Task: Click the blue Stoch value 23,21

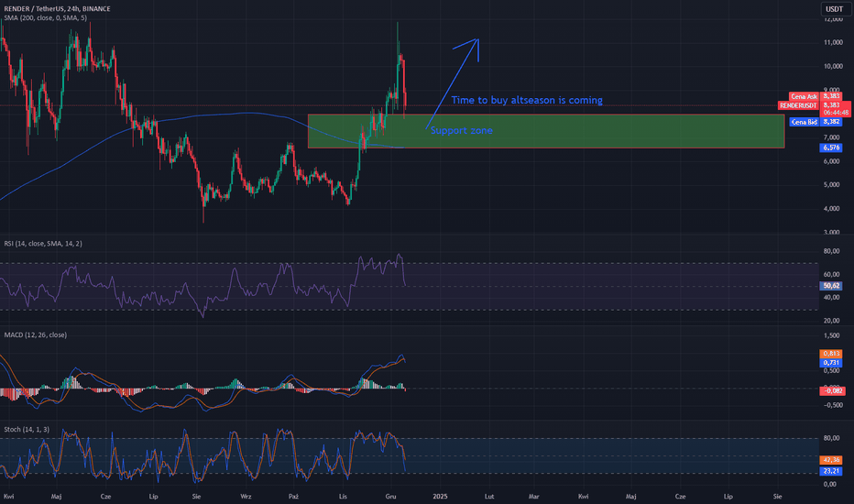Action: pyautogui.click(x=830, y=471)
